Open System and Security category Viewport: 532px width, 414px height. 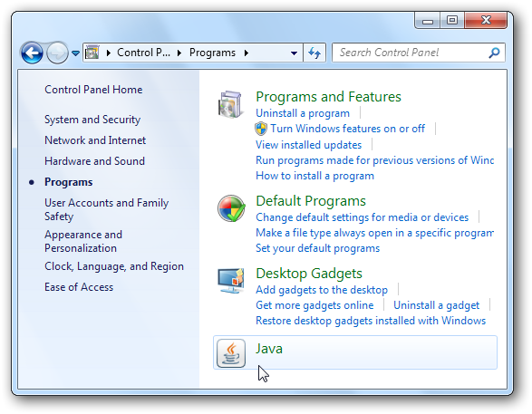point(92,120)
